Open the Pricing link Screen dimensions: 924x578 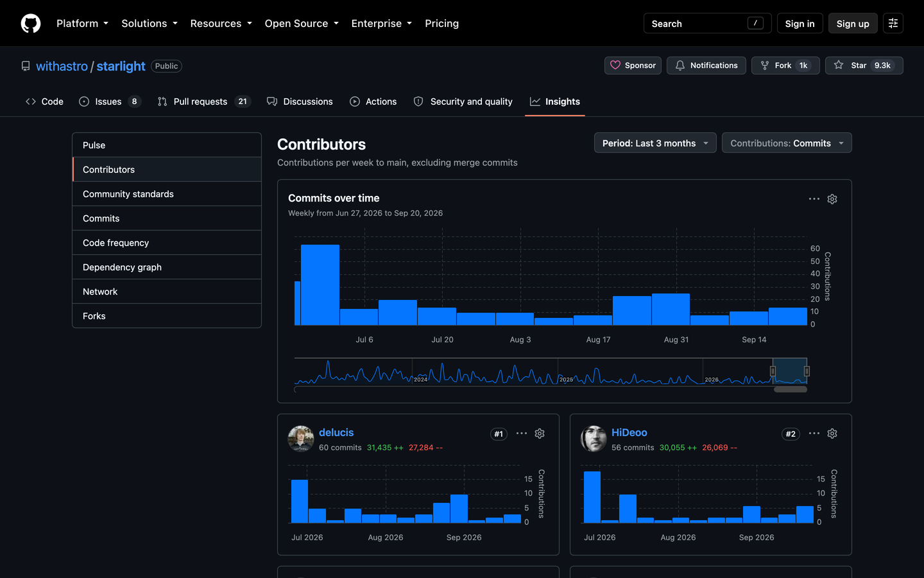[x=441, y=24]
